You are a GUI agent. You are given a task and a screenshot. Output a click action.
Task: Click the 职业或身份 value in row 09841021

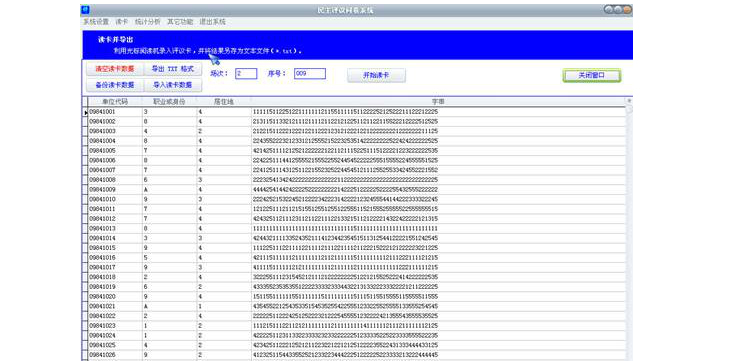tap(169, 306)
